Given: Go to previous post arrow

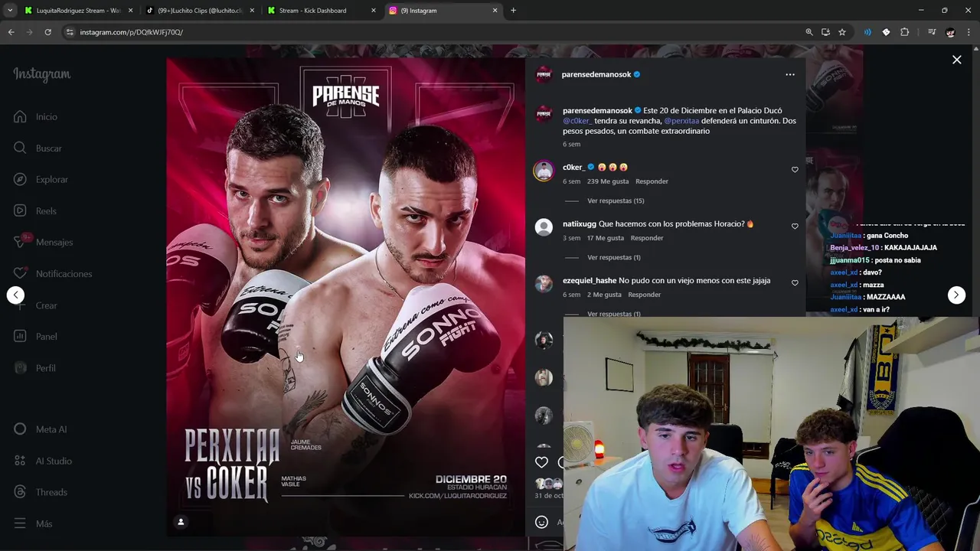Looking at the screenshot, I should 15,295.
